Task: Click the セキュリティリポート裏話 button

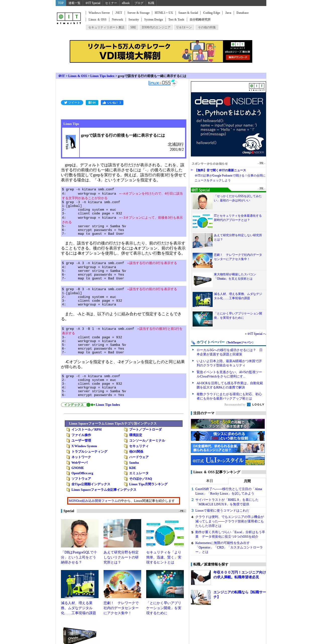Action: [x=106, y=27]
